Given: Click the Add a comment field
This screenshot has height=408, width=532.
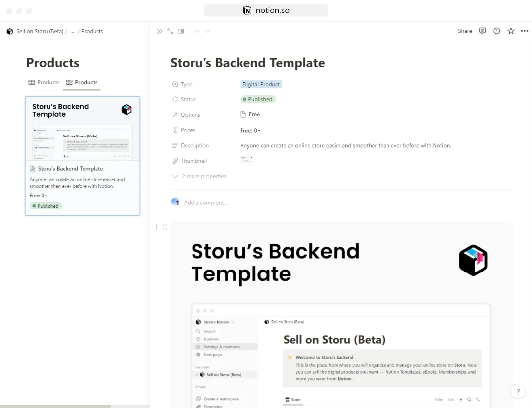Looking at the screenshot, I should 206,202.
